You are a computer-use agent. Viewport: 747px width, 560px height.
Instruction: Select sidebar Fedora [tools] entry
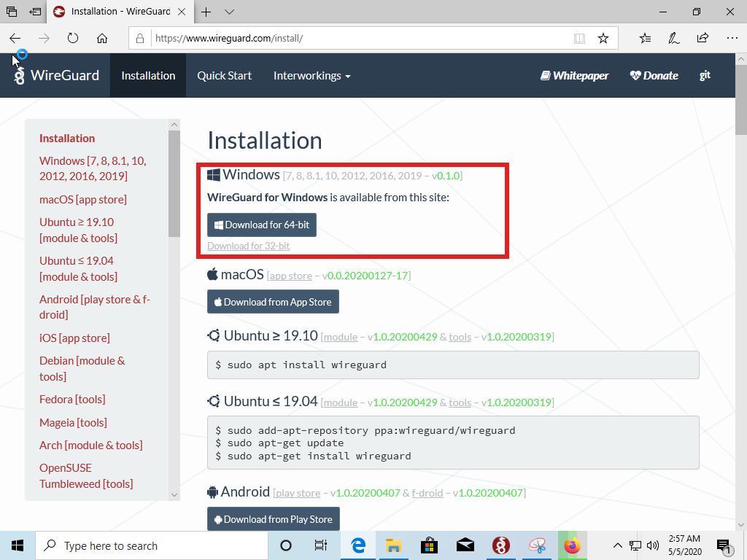point(72,399)
